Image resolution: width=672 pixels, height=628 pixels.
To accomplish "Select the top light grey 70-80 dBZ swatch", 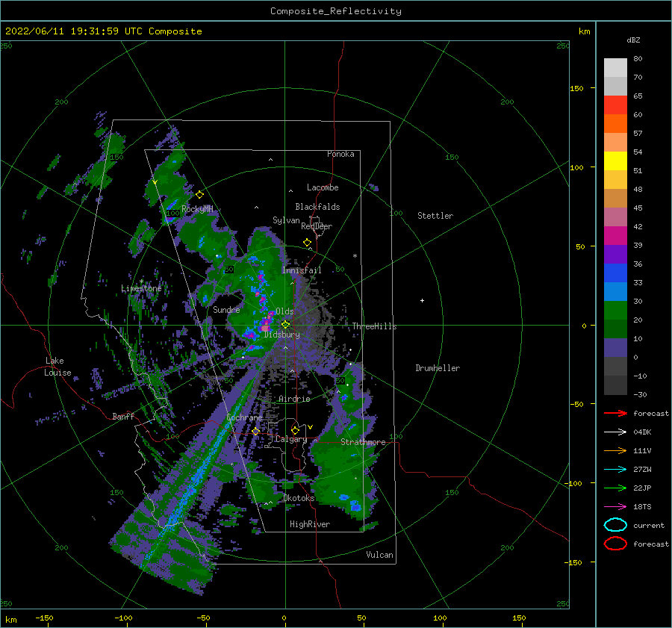I will 615,67.
